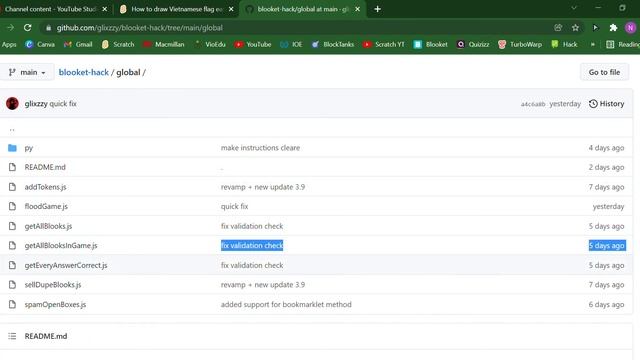Open the IOE bookmark
640x360 pixels.
291,44
